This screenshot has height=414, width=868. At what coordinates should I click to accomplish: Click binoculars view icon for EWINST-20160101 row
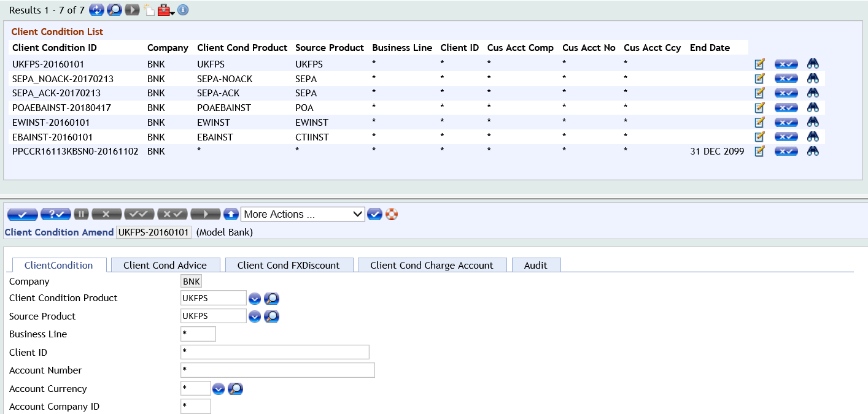coord(813,122)
